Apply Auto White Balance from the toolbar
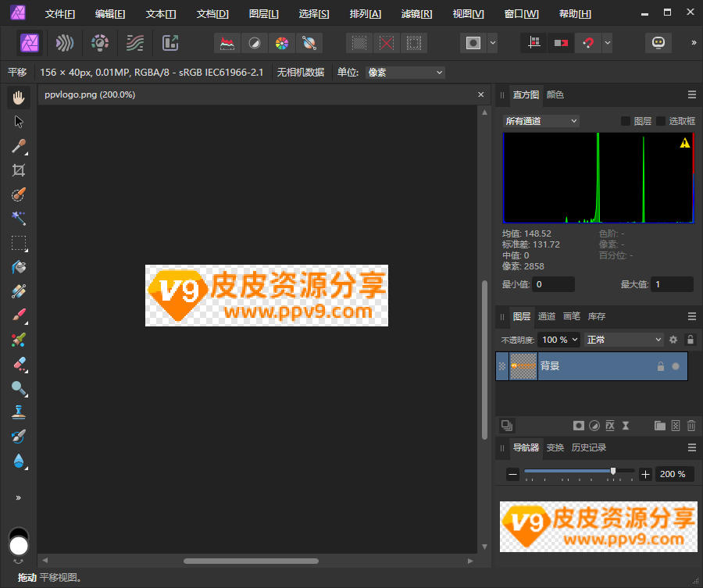 pos(309,43)
